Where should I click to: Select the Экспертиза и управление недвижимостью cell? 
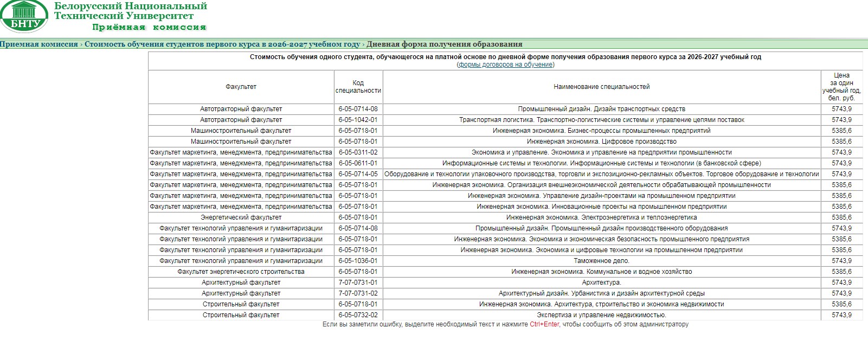pyautogui.click(x=602, y=315)
